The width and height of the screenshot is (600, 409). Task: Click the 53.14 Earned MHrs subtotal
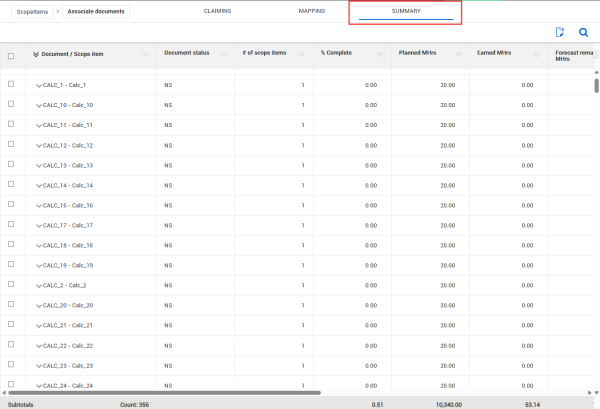point(532,404)
